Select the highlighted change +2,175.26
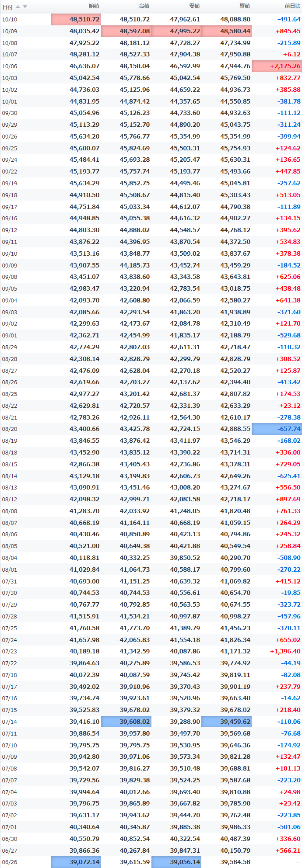The image size is (302, 868). (x=277, y=66)
